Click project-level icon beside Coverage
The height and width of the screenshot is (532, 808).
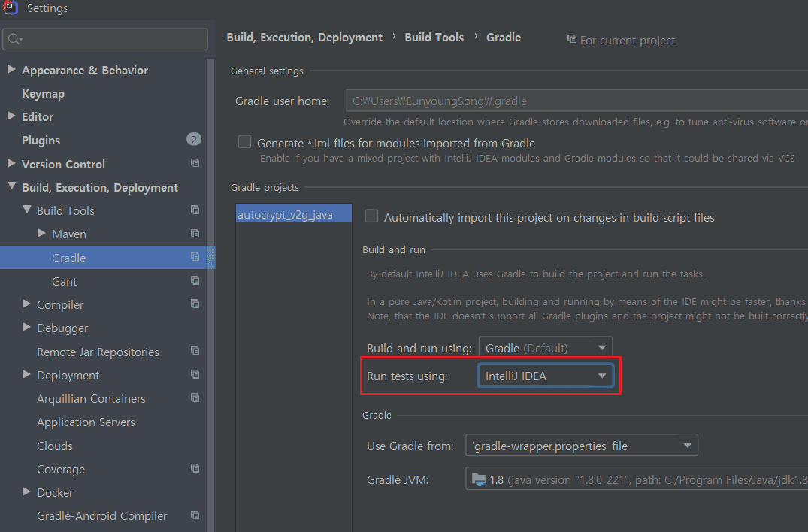195,469
